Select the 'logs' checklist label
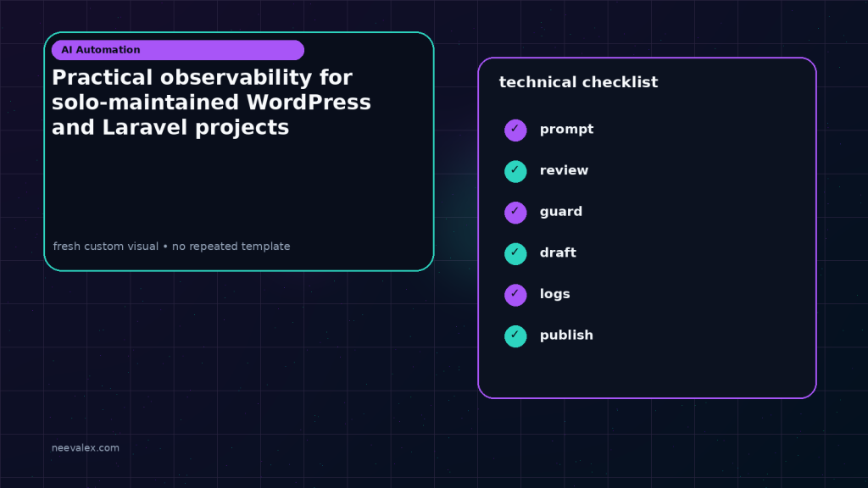The height and width of the screenshot is (488, 868). point(554,294)
